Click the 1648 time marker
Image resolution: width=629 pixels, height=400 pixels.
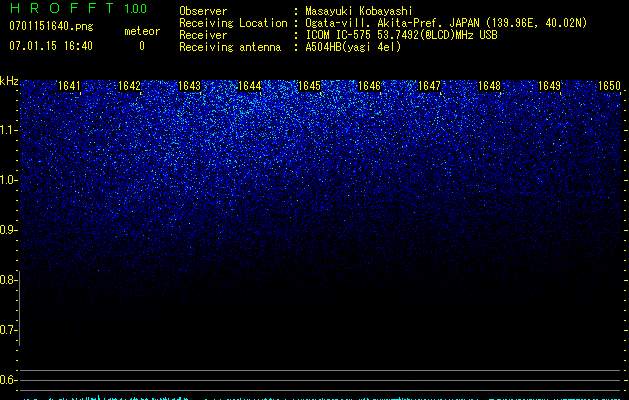click(490, 86)
